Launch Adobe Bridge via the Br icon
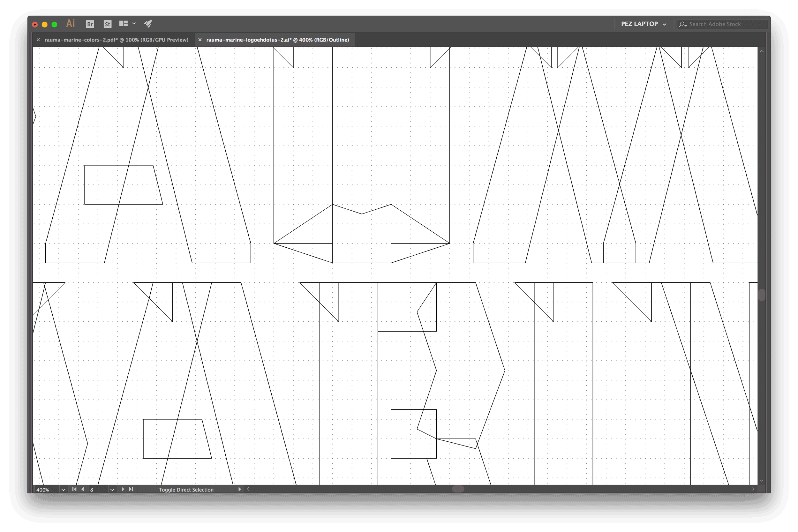 coord(90,24)
